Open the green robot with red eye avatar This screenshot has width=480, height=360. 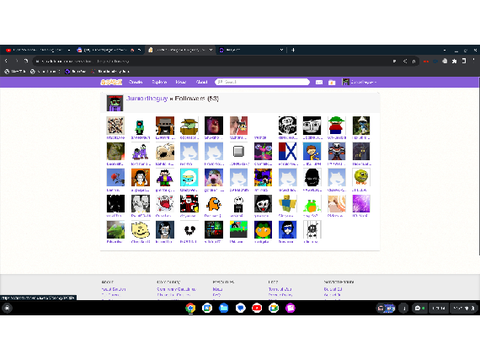140,126
